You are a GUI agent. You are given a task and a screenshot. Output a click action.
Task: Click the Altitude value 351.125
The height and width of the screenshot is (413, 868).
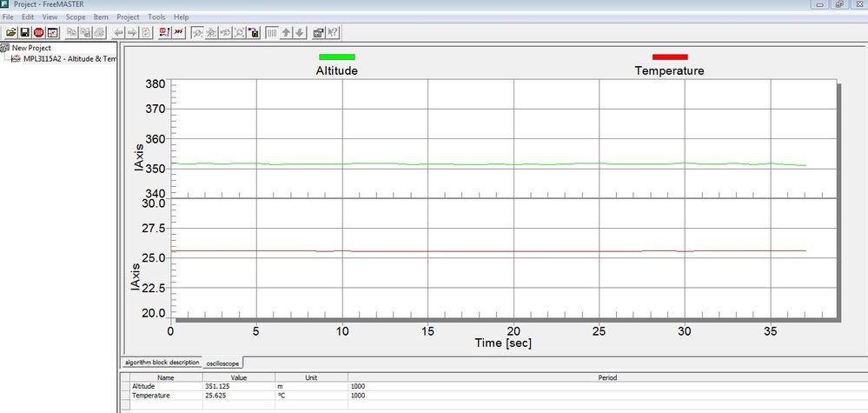click(x=217, y=386)
